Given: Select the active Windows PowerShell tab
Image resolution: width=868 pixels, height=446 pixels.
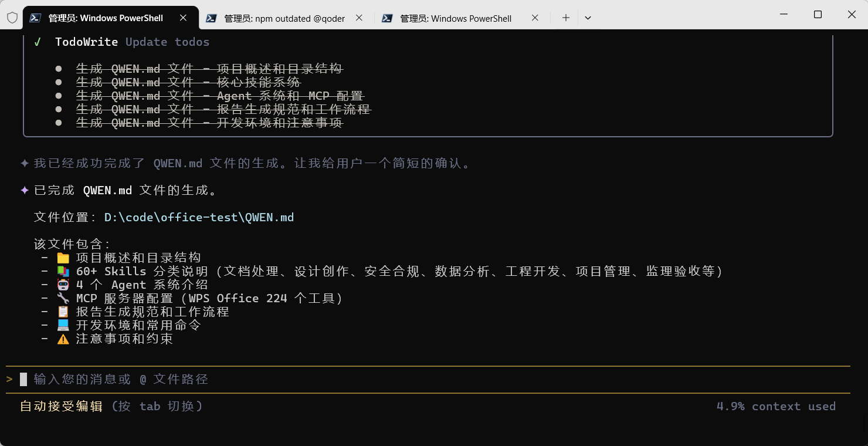Looking at the screenshot, I should point(110,18).
